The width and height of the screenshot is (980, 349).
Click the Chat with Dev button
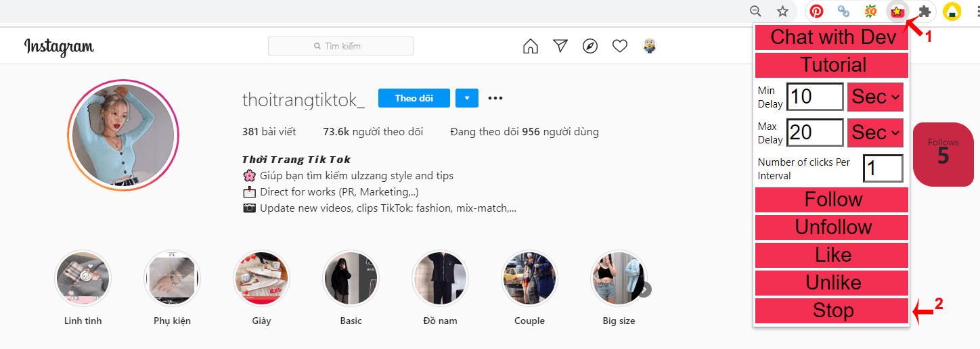(x=832, y=37)
